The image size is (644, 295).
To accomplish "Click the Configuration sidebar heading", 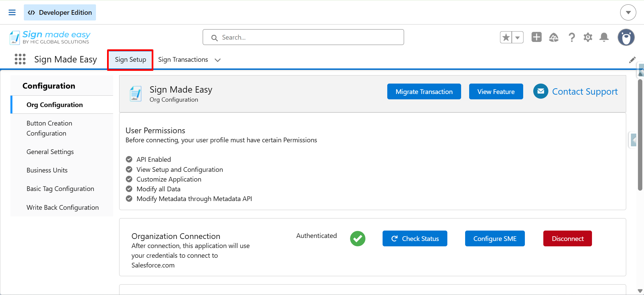I will point(49,86).
